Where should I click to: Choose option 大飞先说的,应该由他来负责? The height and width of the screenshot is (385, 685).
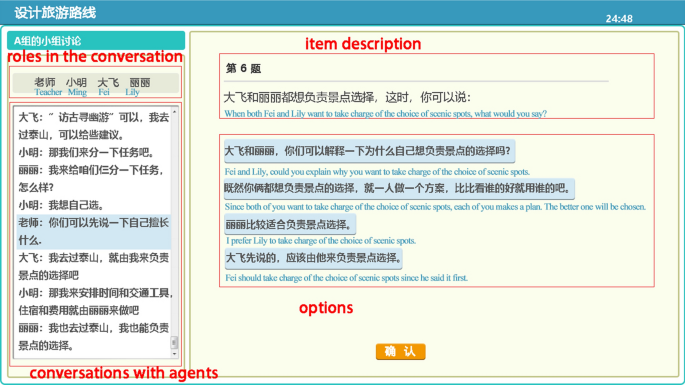pyautogui.click(x=313, y=258)
